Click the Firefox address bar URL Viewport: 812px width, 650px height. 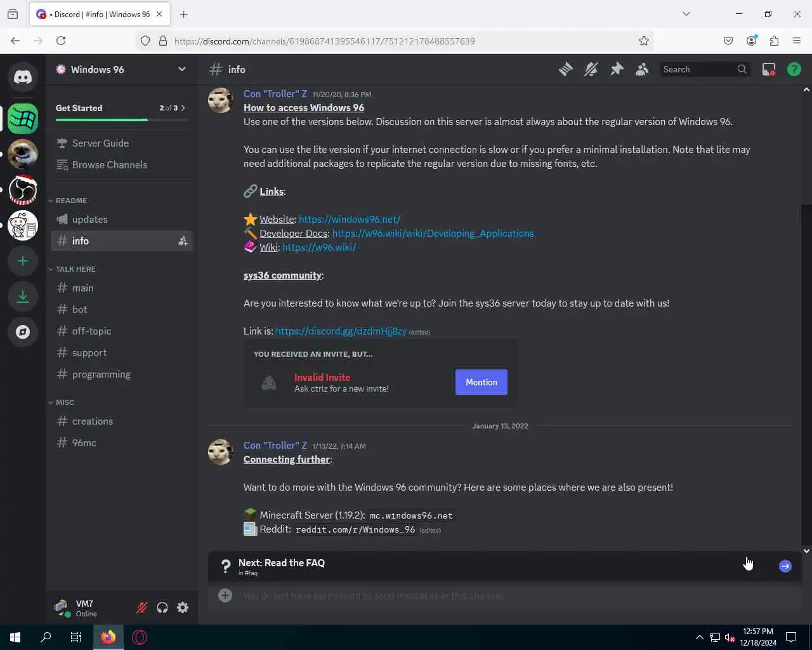(325, 41)
